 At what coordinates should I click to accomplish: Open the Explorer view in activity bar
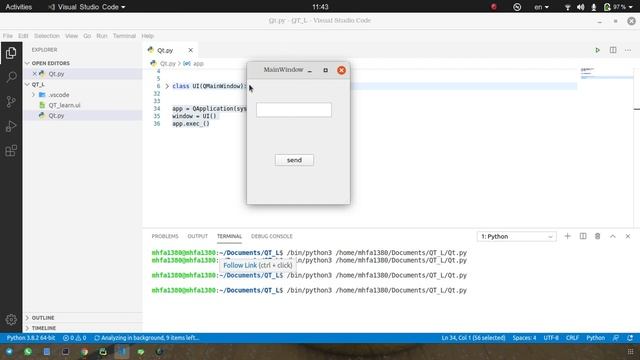click(11, 53)
